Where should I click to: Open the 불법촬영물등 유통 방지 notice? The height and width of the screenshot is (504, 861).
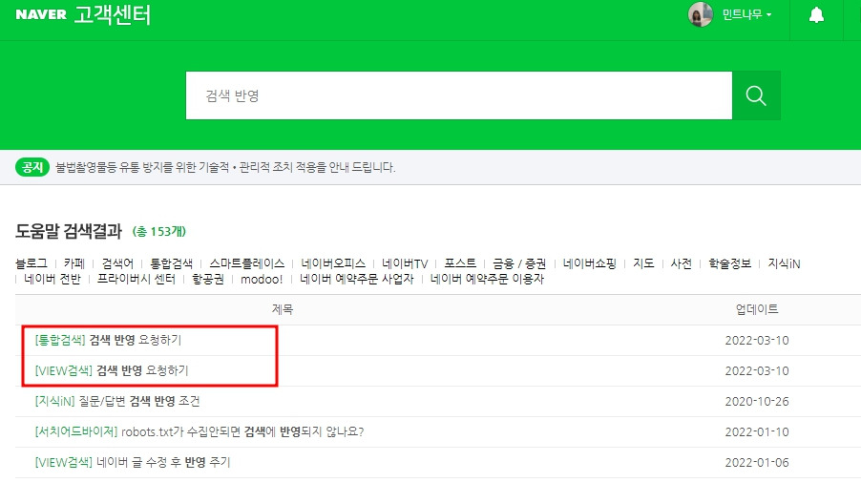pyautogui.click(x=225, y=167)
